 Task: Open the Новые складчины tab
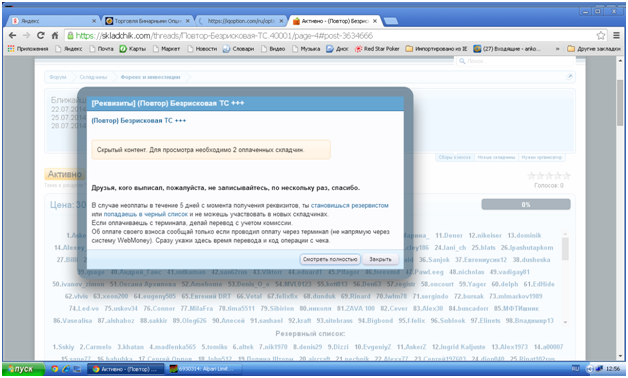pos(496,157)
